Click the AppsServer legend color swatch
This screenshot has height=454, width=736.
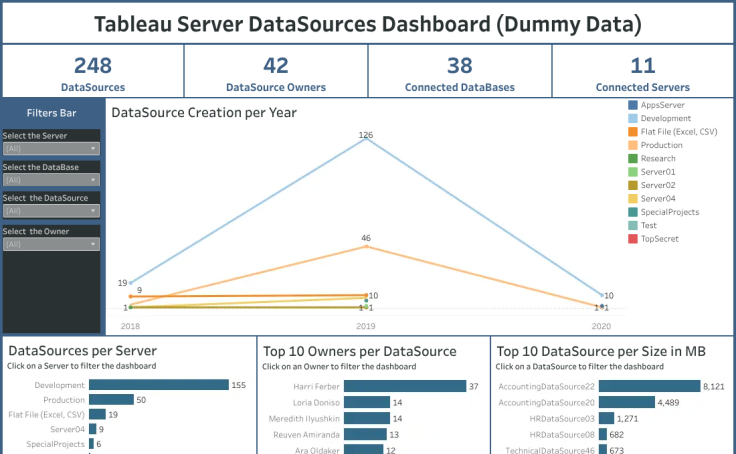pyautogui.click(x=633, y=105)
